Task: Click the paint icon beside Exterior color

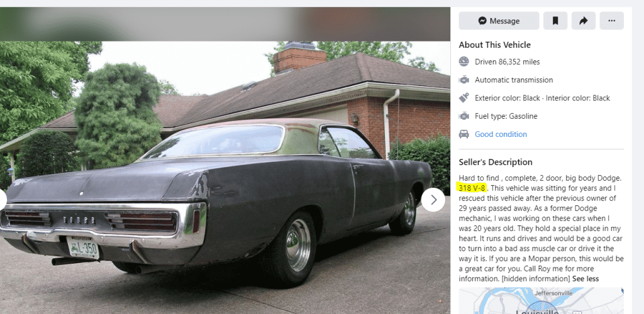Action: click(x=464, y=98)
